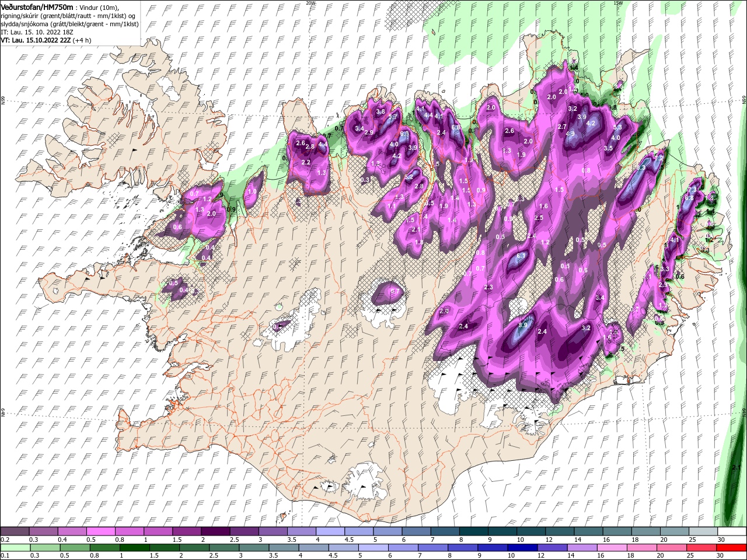Viewport: 747px width, 560px height.
Task: Select the palest green rain swatch between 0.1 and 0.3
Action: (15, 548)
